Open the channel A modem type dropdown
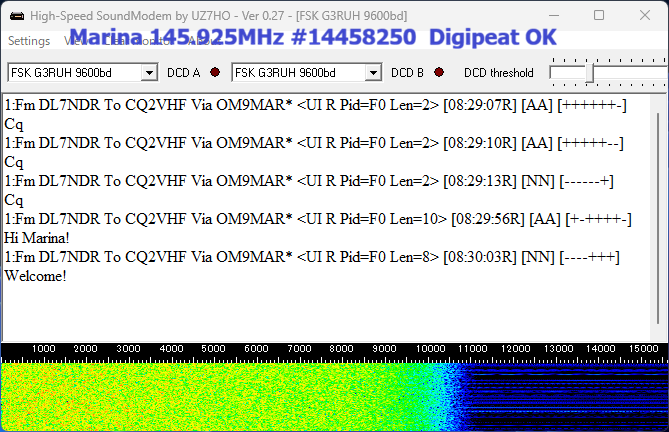 click(149, 72)
